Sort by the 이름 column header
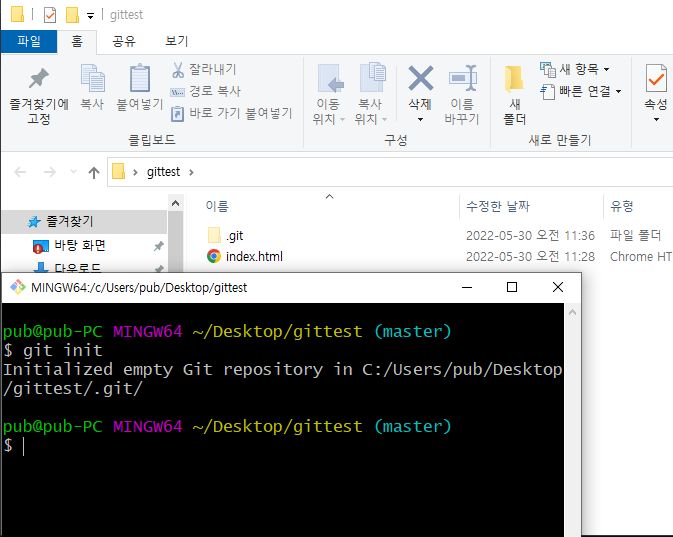The width and height of the screenshot is (673, 537). coord(217,206)
